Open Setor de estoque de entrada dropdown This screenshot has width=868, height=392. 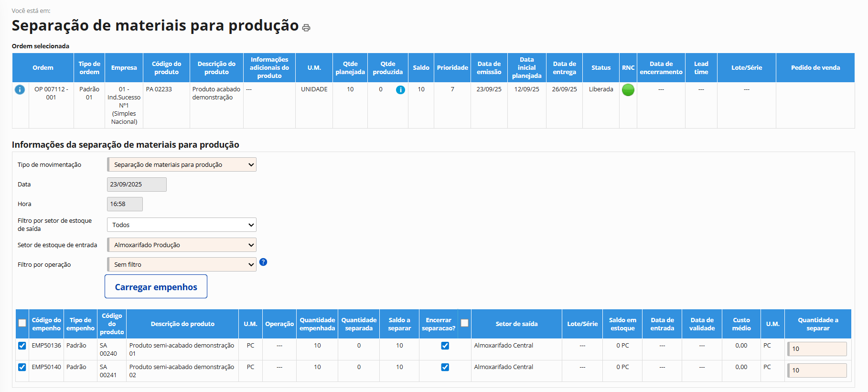(x=182, y=245)
